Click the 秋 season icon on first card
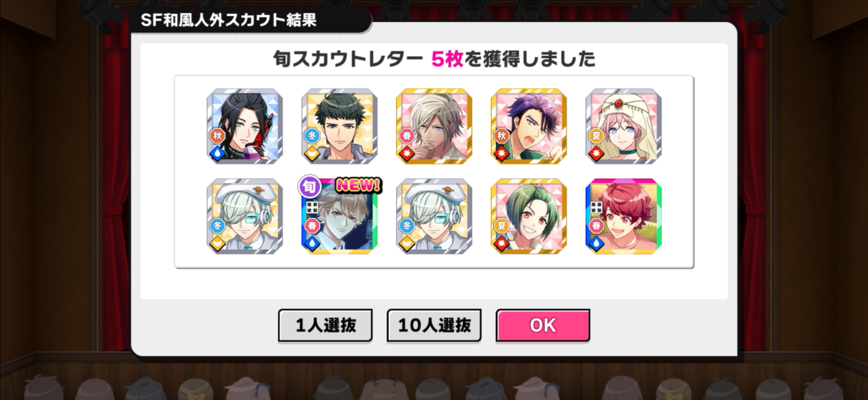The height and width of the screenshot is (400, 868). click(217, 136)
